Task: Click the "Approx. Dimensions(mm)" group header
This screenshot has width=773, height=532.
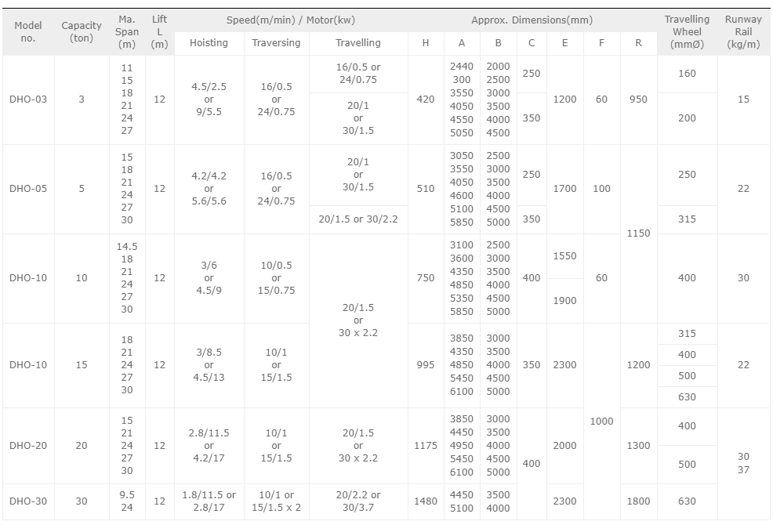Action: tap(532, 20)
